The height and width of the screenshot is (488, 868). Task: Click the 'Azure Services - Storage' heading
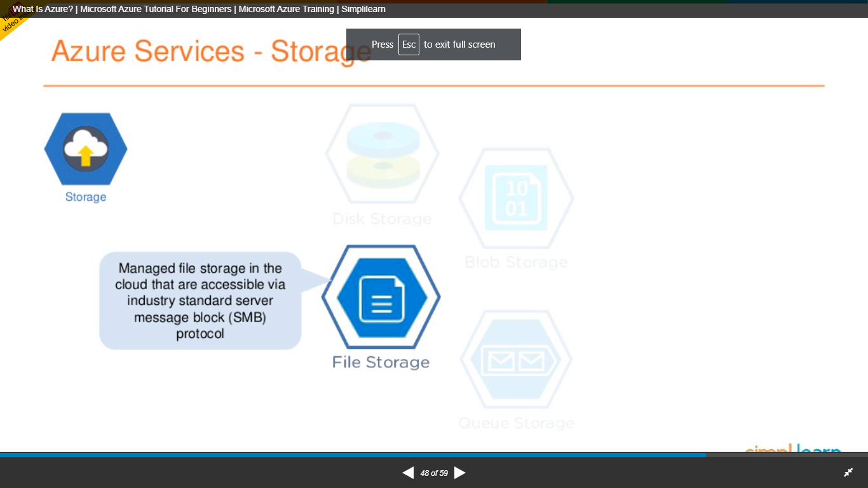coord(211,51)
